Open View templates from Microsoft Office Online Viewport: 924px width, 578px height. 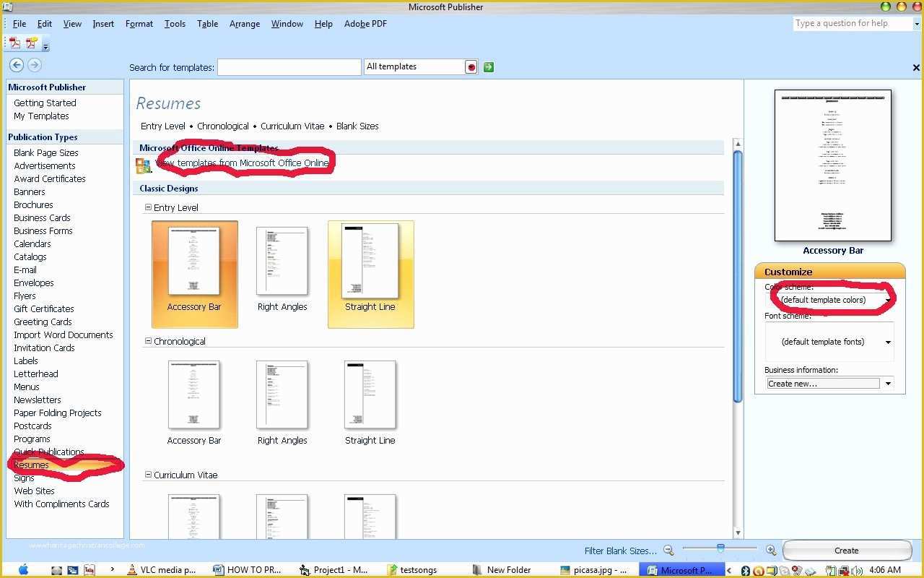tap(242, 163)
